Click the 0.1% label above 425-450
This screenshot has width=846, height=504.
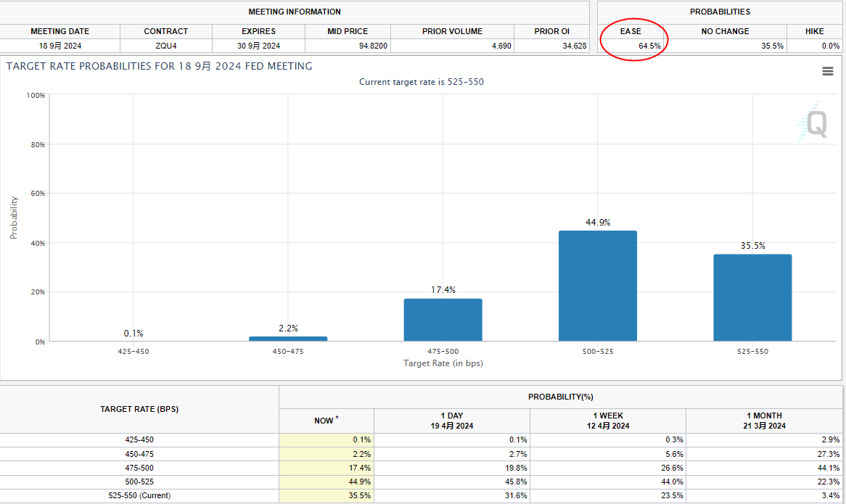click(x=134, y=334)
